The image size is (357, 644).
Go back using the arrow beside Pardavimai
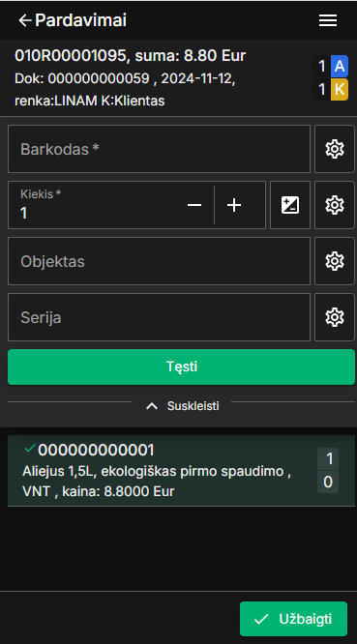coord(25,20)
